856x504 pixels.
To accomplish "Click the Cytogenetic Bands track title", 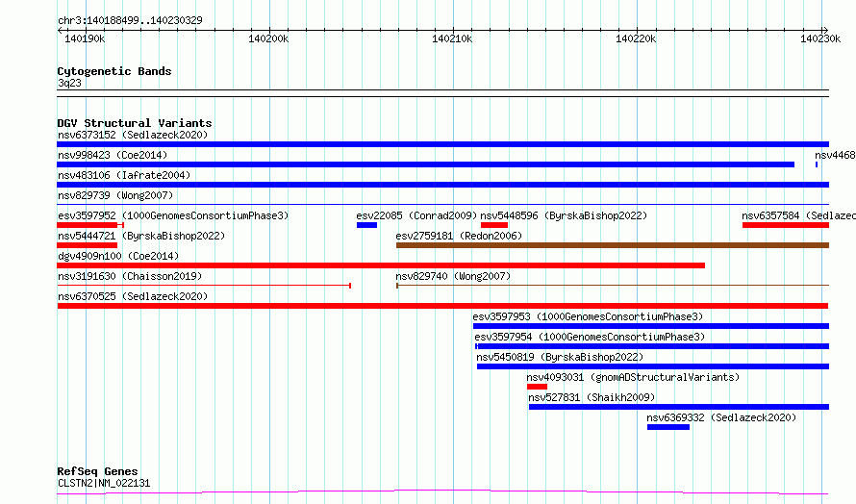I will (114, 71).
